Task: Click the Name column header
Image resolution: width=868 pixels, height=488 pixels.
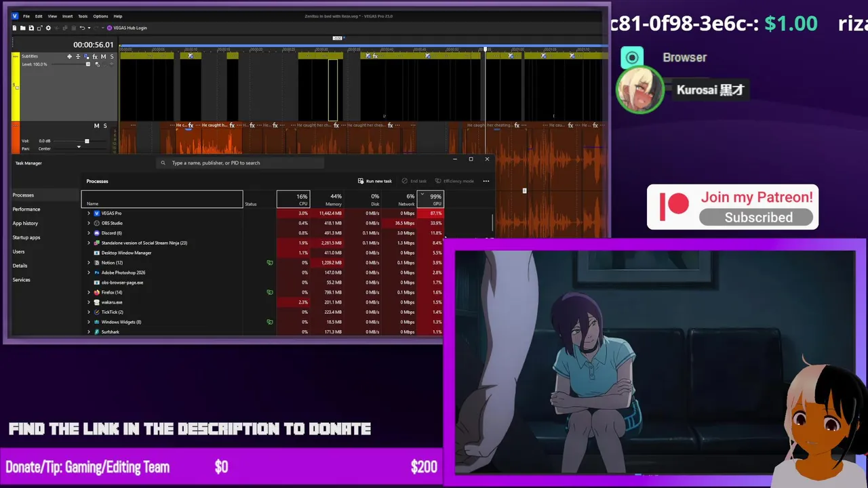Action: pyautogui.click(x=162, y=199)
